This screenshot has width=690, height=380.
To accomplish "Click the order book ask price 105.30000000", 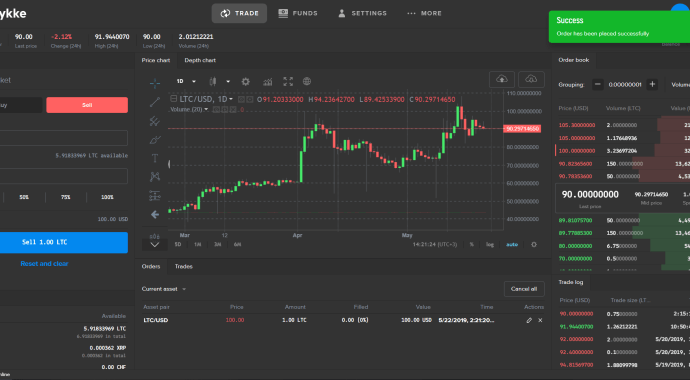I will point(576,125).
